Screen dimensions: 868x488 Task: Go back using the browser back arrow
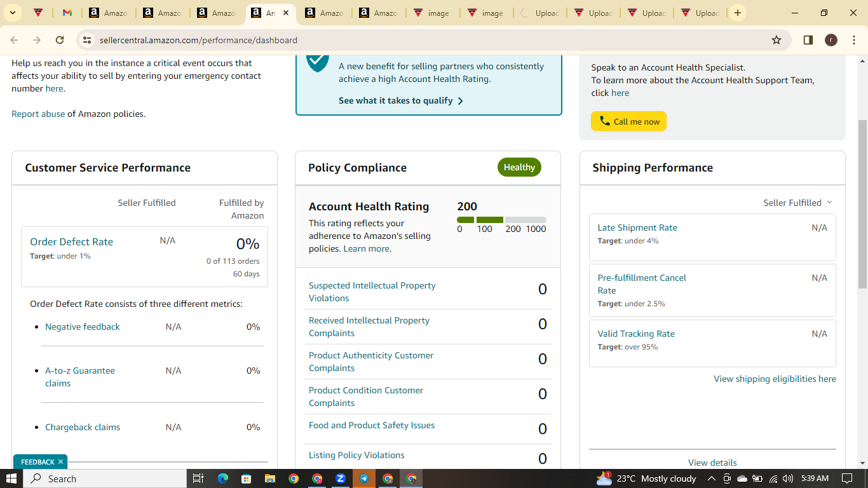(x=15, y=40)
